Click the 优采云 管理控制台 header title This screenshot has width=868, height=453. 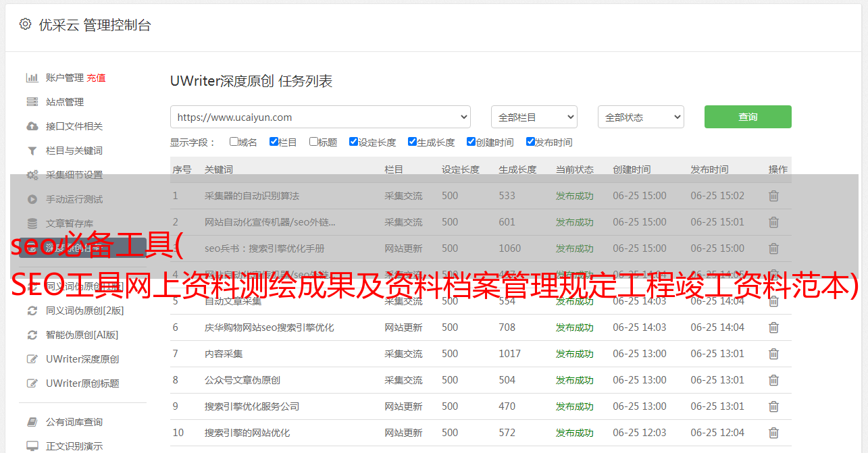point(95,25)
